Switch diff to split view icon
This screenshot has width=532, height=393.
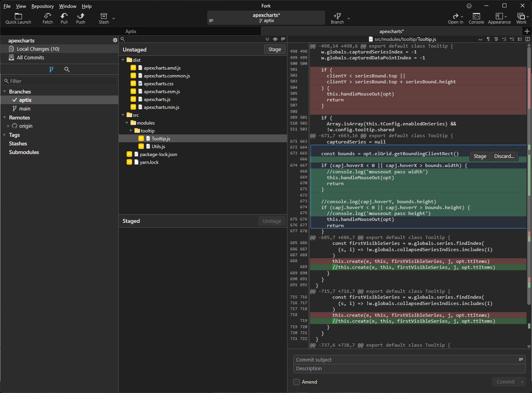click(x=528, y=39)
